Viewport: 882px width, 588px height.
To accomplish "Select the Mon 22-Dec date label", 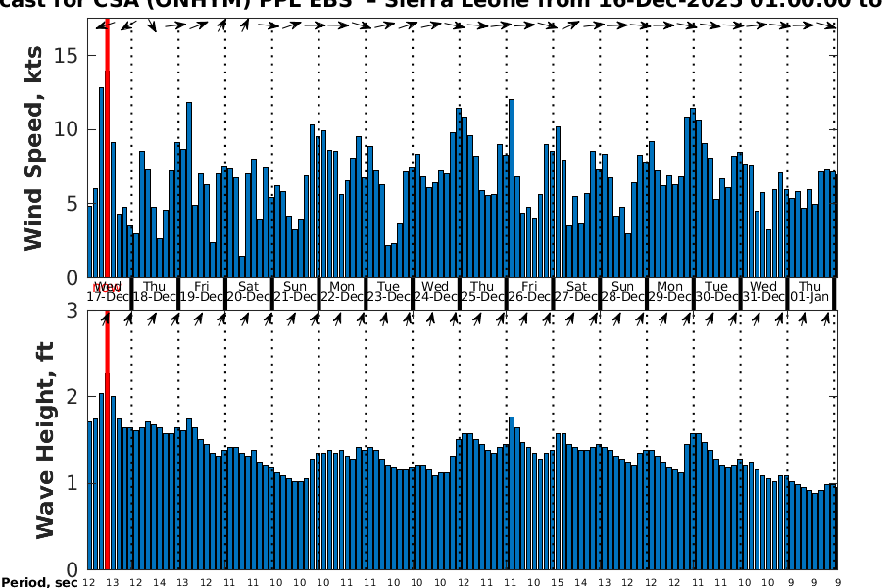I will tap(342, 291).
